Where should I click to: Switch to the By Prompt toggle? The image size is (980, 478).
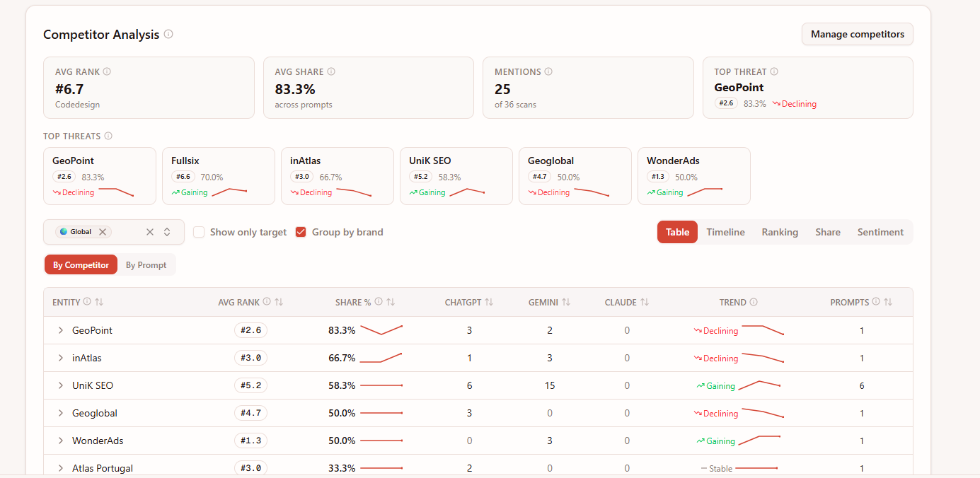(x=146, y=265)
